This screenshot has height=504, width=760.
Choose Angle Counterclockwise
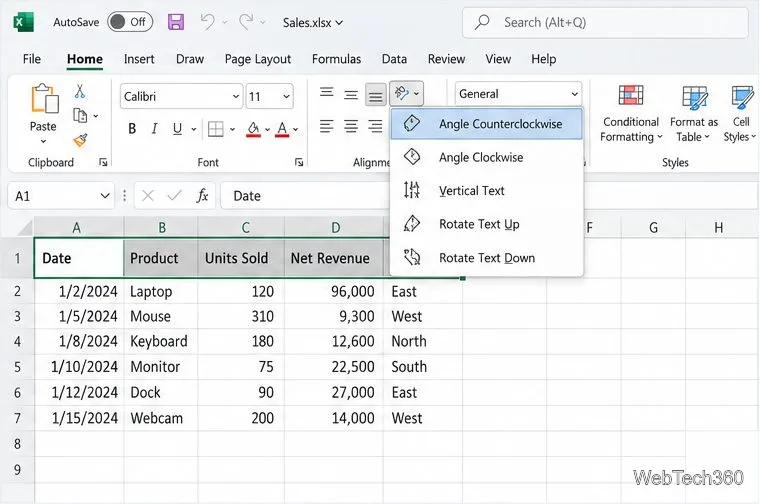point(486,124)
